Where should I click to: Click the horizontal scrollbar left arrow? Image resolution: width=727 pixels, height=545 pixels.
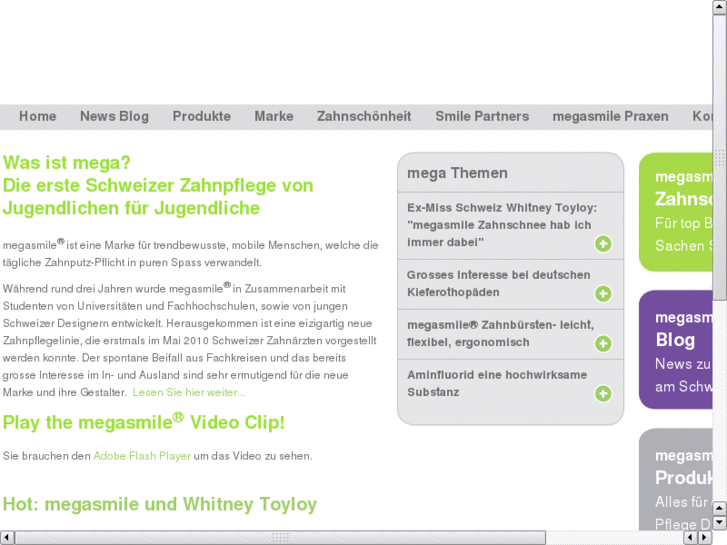tap(7, 538)
